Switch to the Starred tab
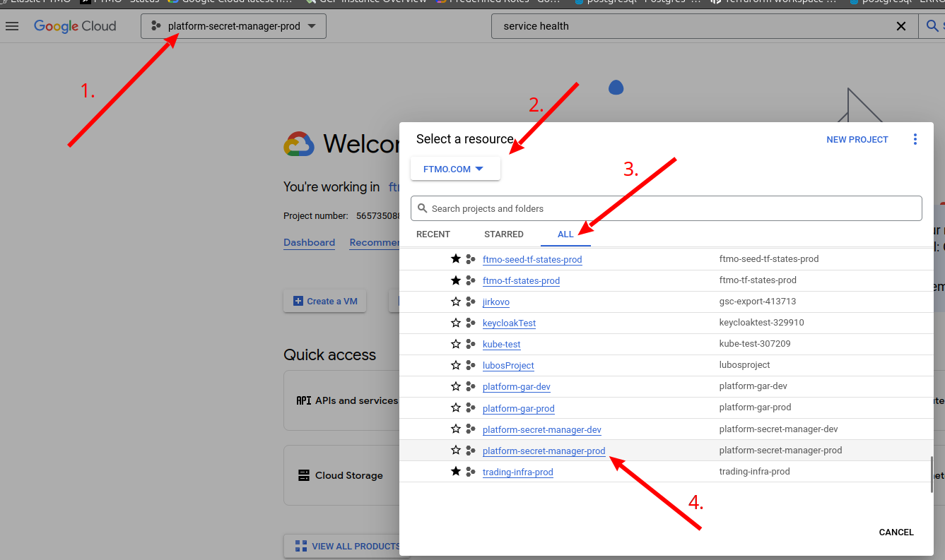 pos(504,234)
